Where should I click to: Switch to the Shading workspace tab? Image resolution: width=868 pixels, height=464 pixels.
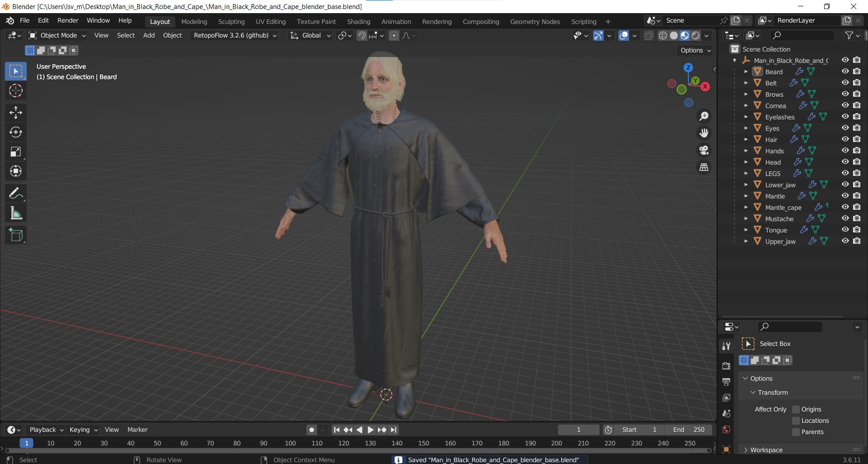[x=359, y=22]
